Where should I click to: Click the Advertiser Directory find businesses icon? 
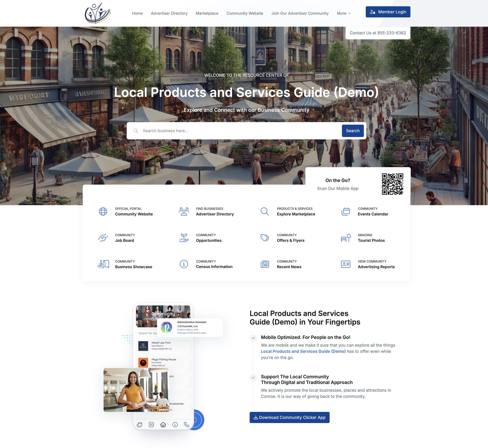[184, 211]
